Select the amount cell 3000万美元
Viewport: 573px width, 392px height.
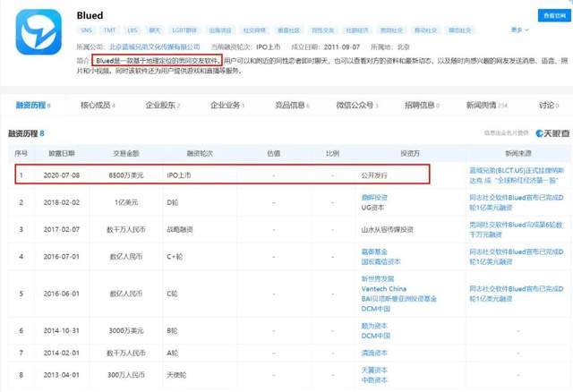pyautogui.click(x=126, y=330)
